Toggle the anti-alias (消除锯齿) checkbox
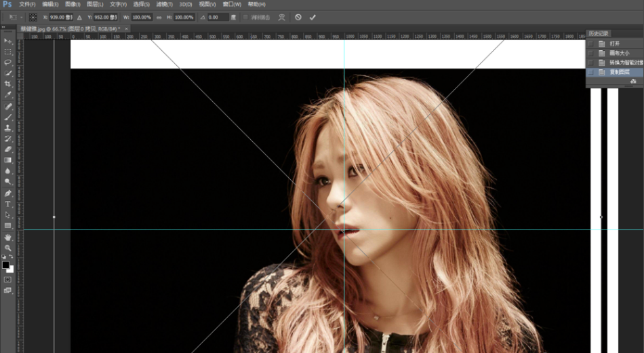The image size is (644, 353). [x=245, y=17]
